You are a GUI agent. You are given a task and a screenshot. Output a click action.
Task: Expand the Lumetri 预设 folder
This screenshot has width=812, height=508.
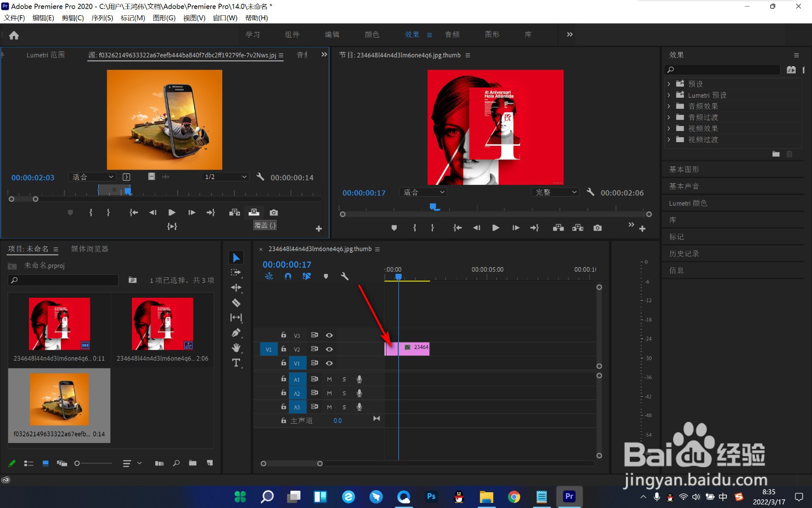pyautogui.click(x=669, y=95)
